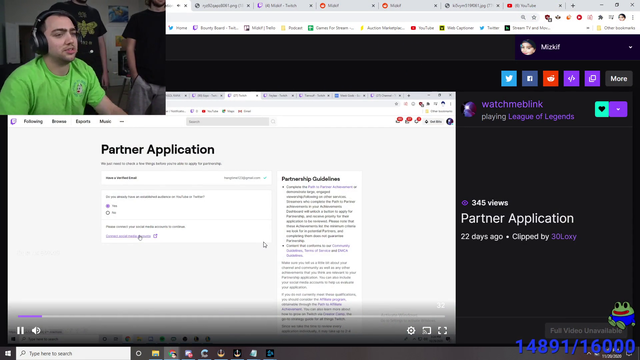Open the Bounty Board bookmark
This screenshot has height=360, width=640.
point(216,28)
